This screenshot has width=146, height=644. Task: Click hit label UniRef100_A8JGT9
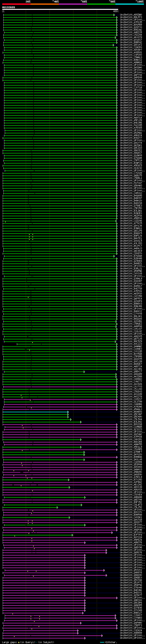(x=131, y=37)
